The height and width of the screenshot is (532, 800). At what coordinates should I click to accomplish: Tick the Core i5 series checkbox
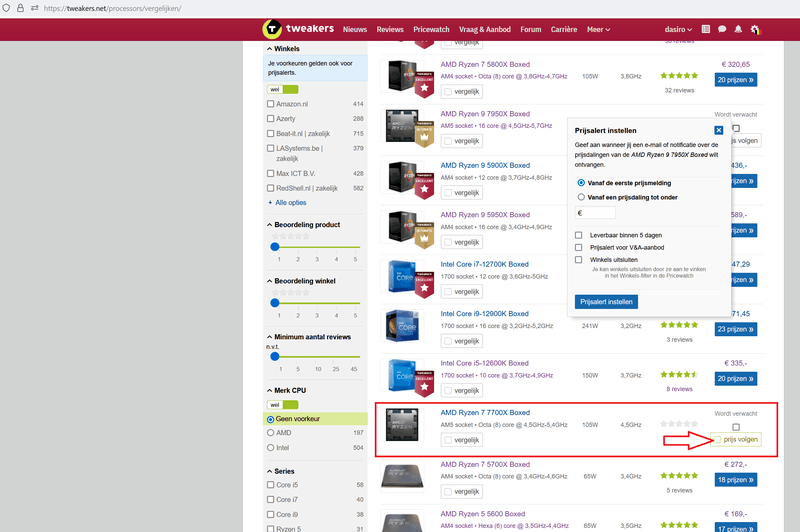[x=270, y=485]
